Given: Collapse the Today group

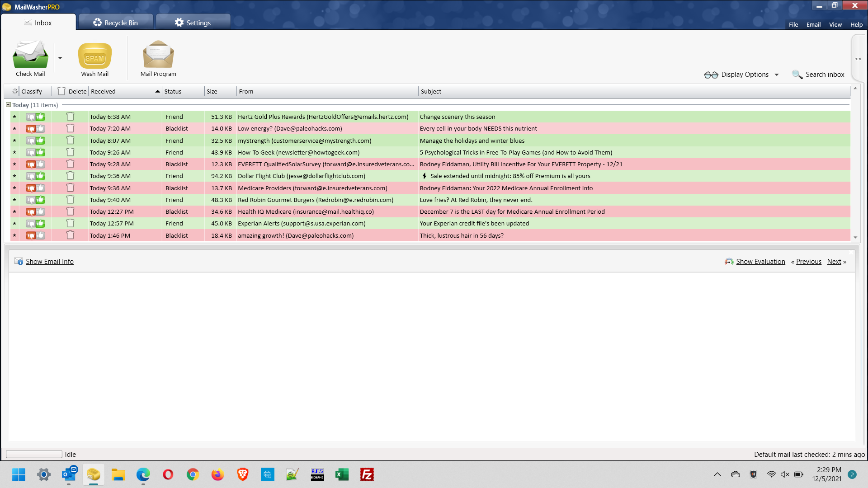Looking at the screenshot, I should (8, 105).
